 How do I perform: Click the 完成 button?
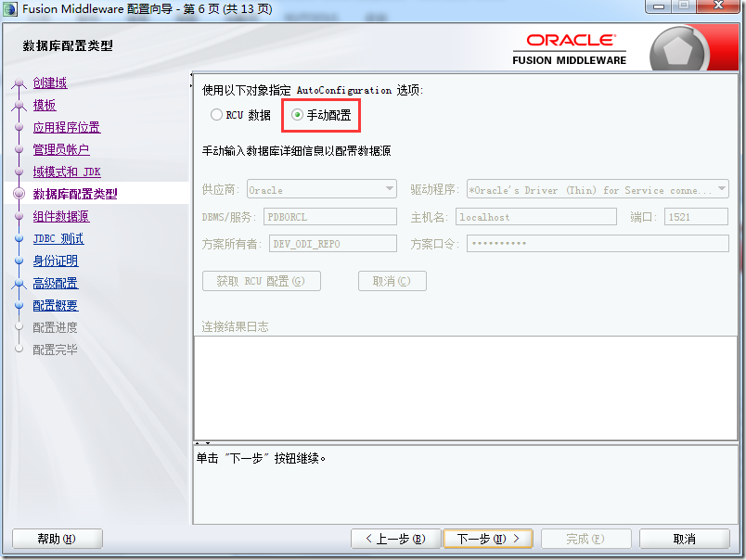pyautogui.click(x=585, y=539)
